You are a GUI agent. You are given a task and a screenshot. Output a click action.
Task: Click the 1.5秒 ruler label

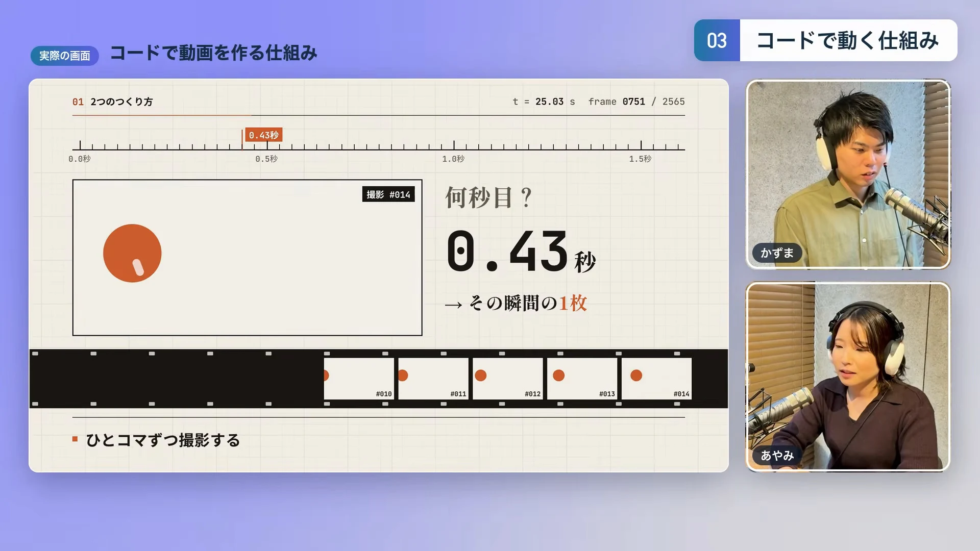click(640, 159)
